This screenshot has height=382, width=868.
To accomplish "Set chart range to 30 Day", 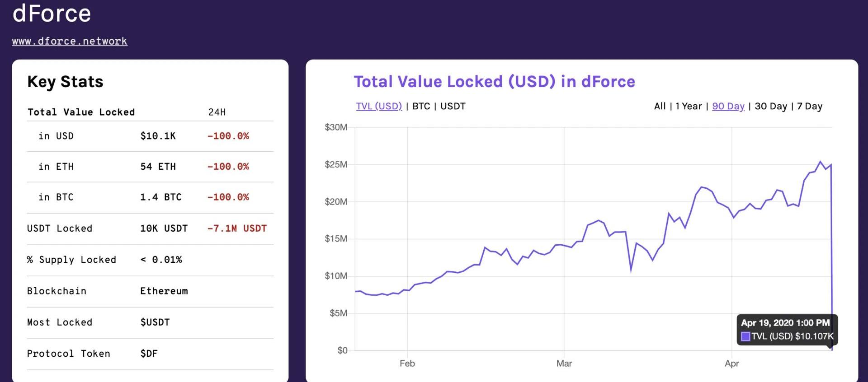I will click(771, 106).
